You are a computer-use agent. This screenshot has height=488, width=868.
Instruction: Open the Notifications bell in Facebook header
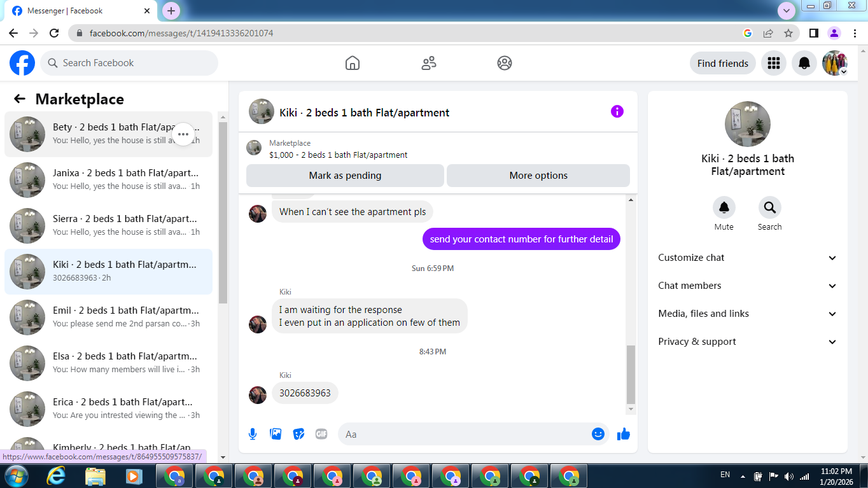click(x=804, y=63)
